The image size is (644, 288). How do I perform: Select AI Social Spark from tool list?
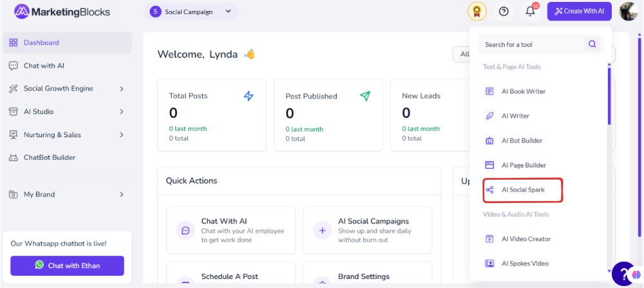(x=522, y=190)
